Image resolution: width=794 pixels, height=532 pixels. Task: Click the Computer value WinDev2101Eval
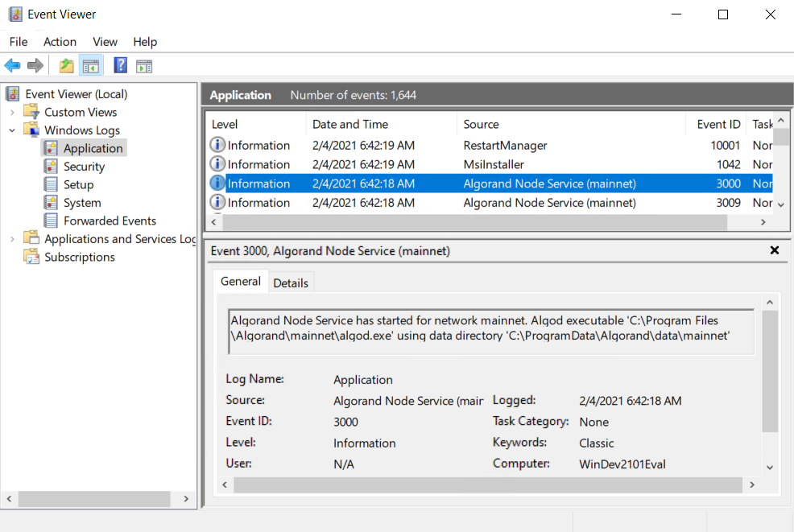click(622, 464)
